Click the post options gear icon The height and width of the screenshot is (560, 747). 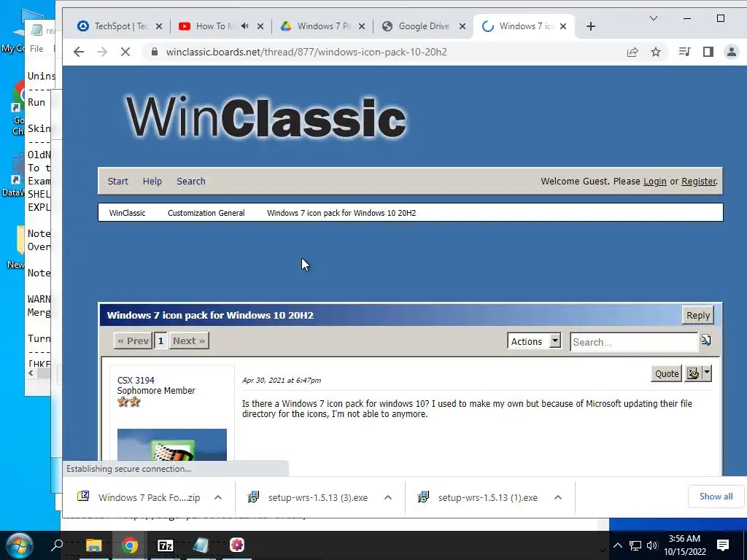693,374
